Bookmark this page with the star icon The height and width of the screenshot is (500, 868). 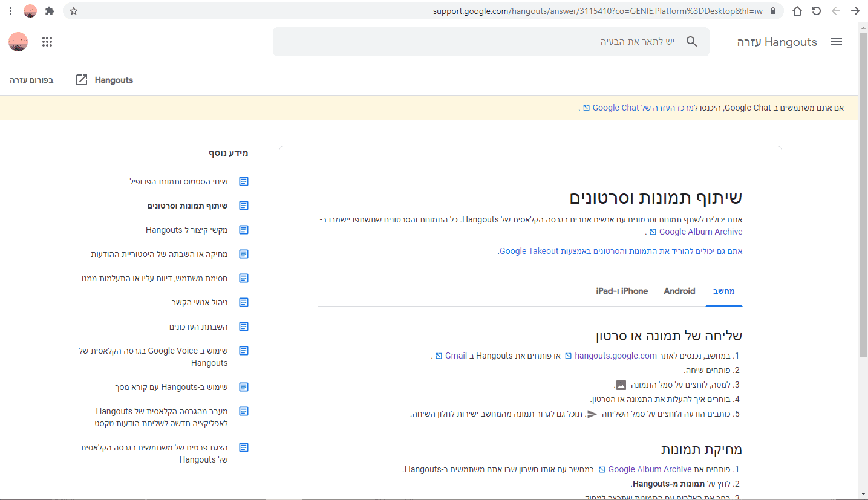coord(74,11)
